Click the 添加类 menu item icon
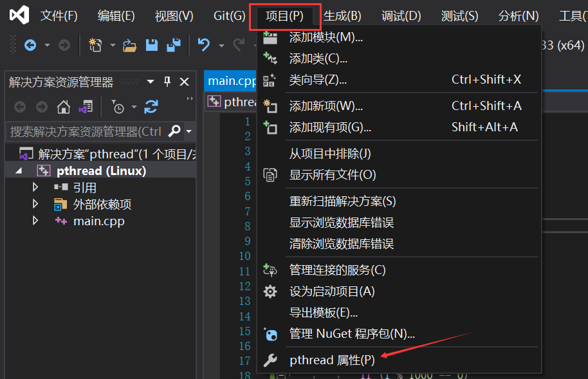Screen dimensions: 588x379 270,59
